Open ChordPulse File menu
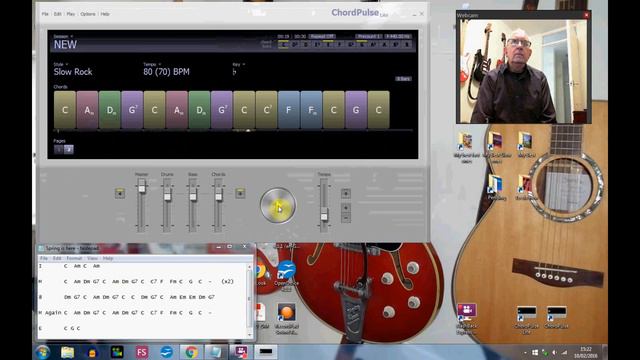Image resolution: width=640 pixels, height=360 pixels. point(45,14)
